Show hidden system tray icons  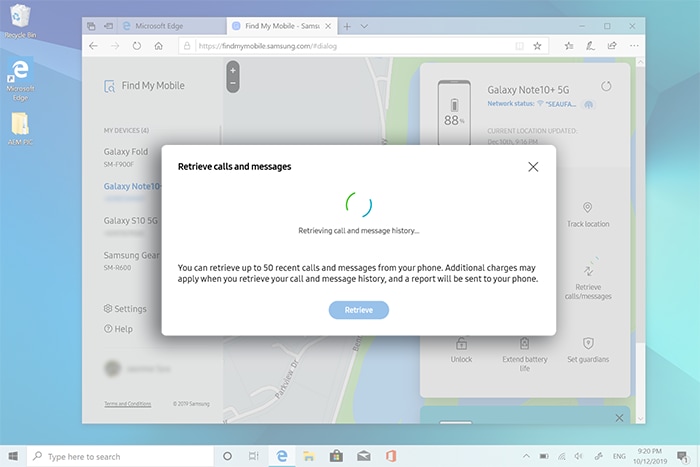[x=526, y=456]
